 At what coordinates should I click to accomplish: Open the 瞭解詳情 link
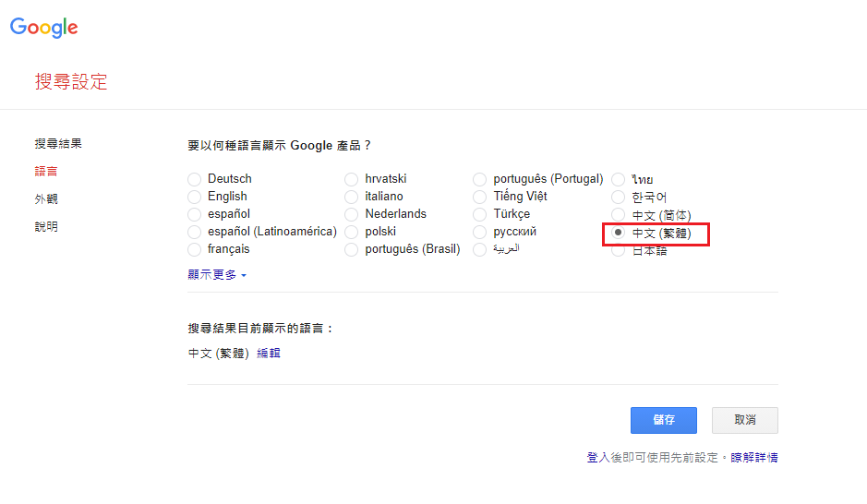(x=754, y=458)
